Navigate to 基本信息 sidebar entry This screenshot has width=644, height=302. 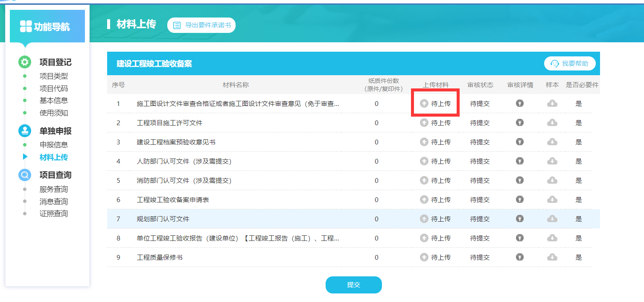point(54,100)
